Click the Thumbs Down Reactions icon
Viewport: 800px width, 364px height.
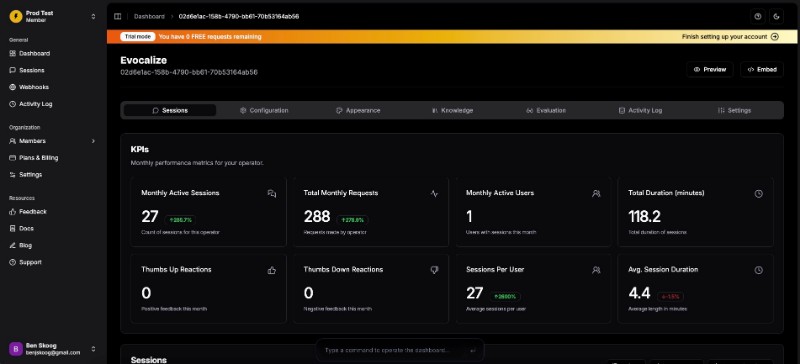click(434, 270)
